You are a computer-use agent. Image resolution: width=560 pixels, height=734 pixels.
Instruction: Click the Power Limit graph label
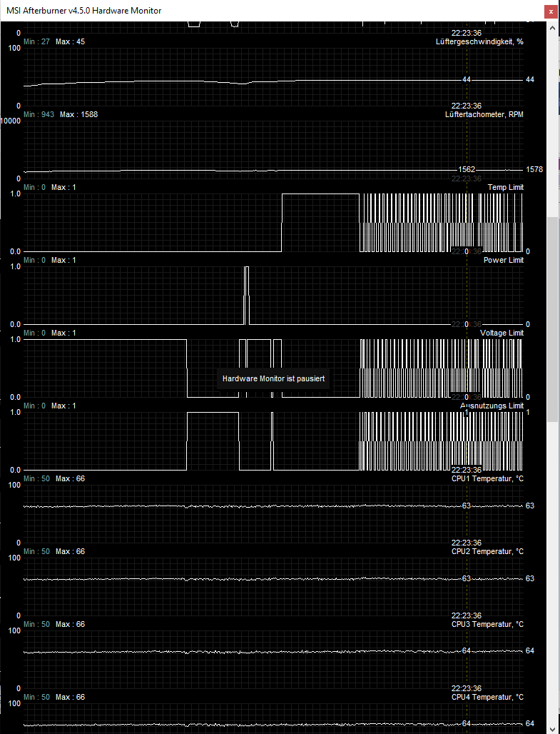click(504, 260)
